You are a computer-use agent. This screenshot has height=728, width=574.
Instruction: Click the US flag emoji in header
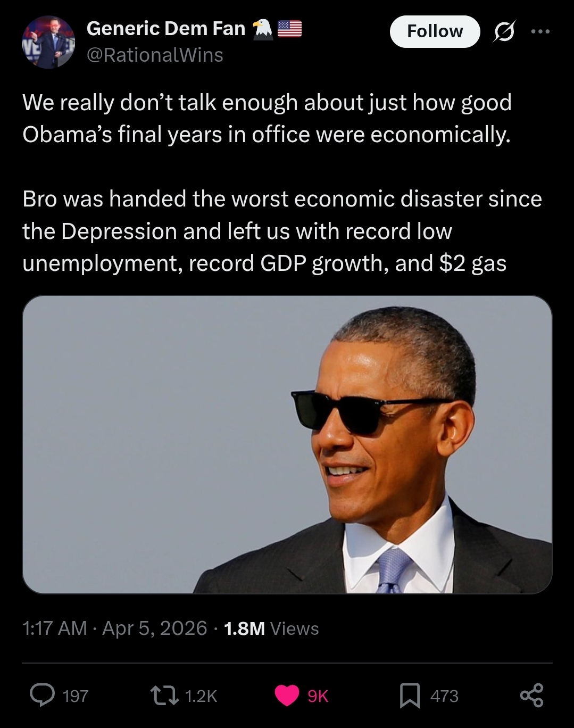tap(289, 29)
